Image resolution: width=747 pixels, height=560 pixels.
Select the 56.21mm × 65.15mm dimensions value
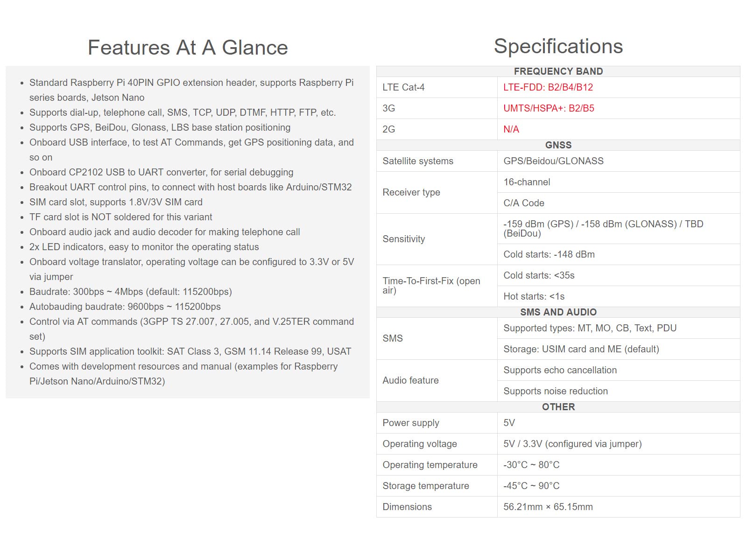(x=548, y=507)
